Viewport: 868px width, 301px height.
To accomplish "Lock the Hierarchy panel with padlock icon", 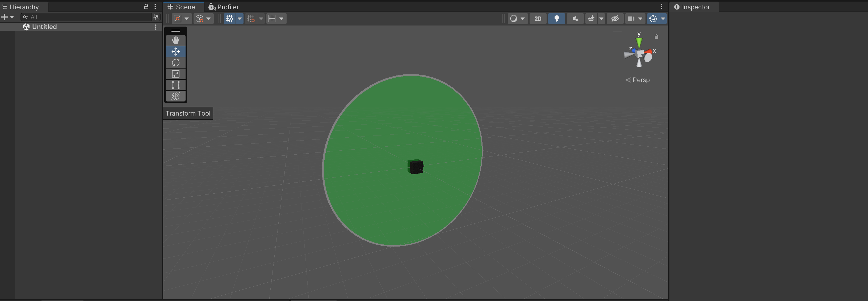I will point(146,7).
